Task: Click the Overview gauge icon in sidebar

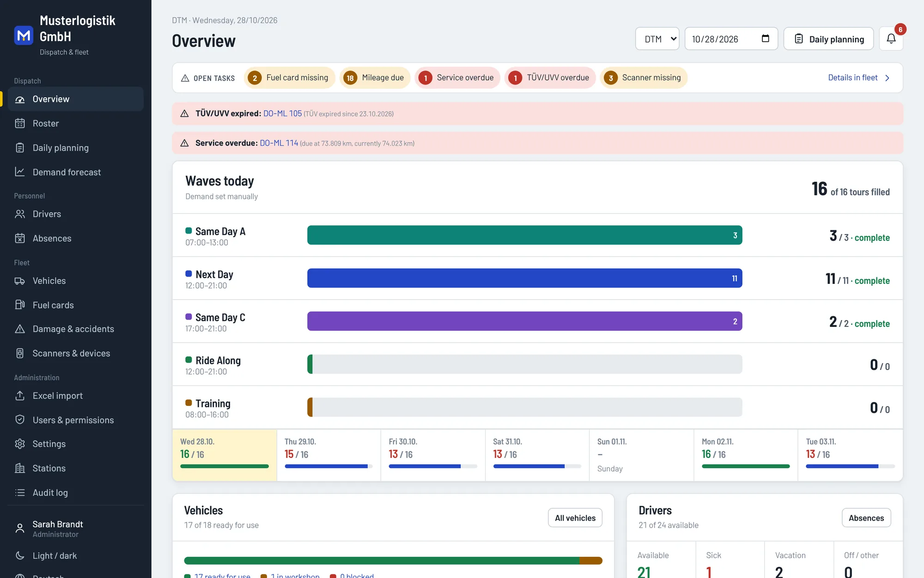Action: pos(20,99)
